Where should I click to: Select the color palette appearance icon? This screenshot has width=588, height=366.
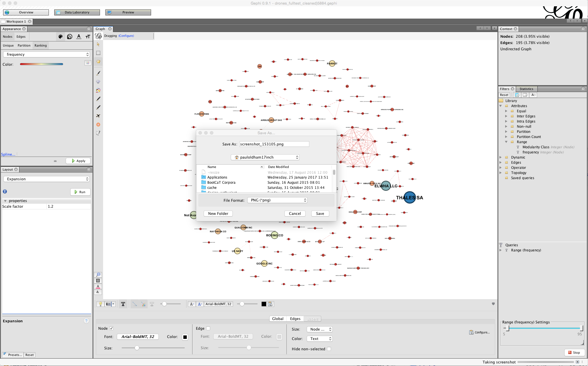[61, 37]
